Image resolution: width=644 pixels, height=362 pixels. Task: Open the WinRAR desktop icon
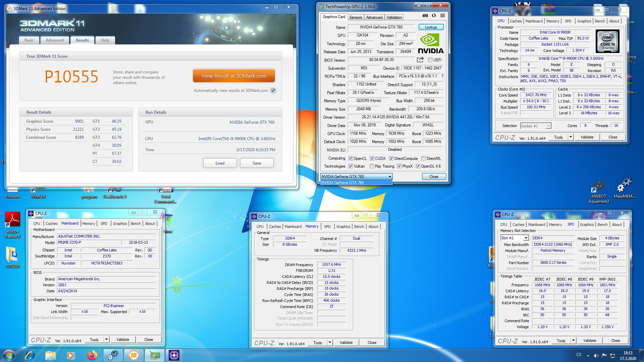point(38,194)
